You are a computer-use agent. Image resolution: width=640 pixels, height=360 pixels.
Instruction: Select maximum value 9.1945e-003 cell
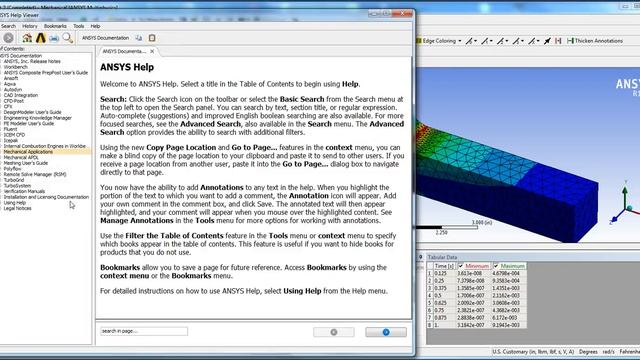coord(509,325)
